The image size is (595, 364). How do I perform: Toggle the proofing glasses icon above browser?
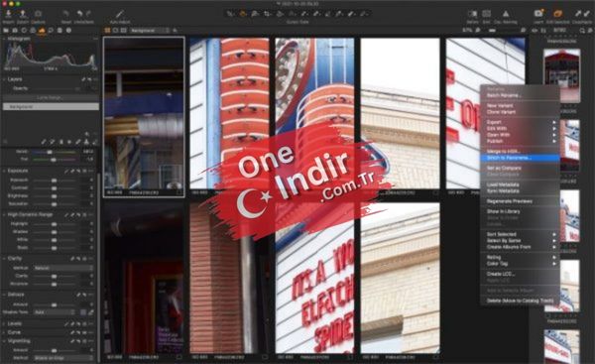[535, 31]
